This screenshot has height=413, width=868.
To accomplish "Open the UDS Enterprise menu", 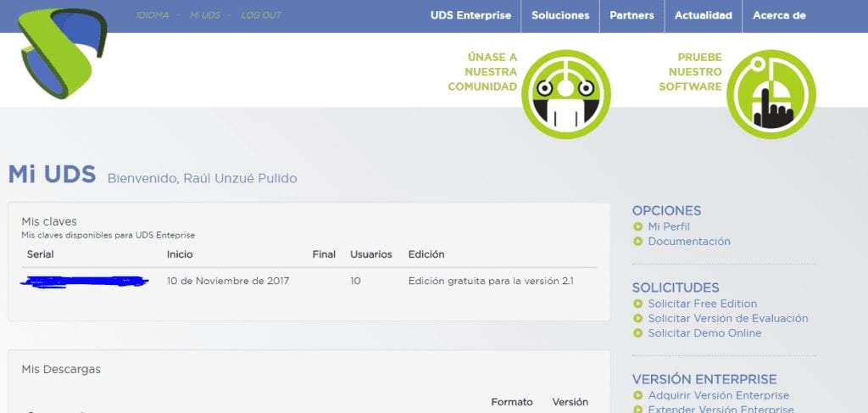I will tap(470, 15).
